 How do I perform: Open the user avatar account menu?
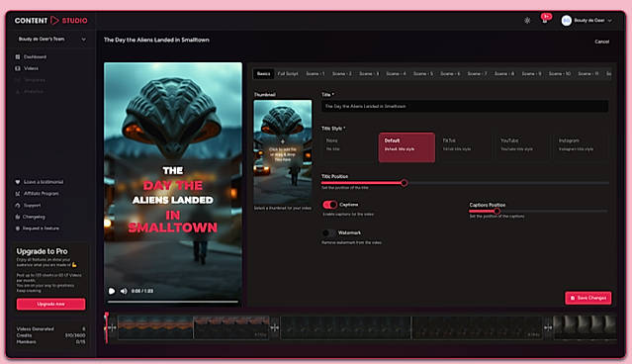click(587, 20)
